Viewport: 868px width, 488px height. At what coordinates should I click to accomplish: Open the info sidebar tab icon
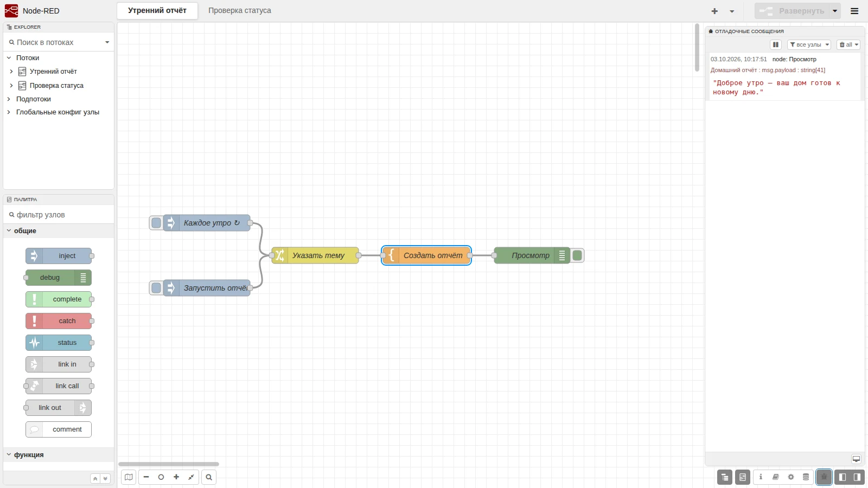pyautogui.click(x=761, y=477)
